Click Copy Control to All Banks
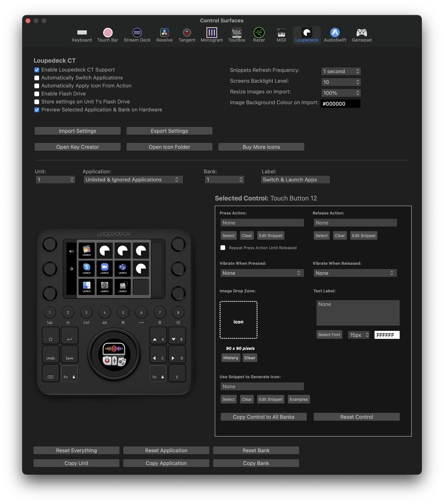This screenshot has height=504, width=444. point(263,417)
